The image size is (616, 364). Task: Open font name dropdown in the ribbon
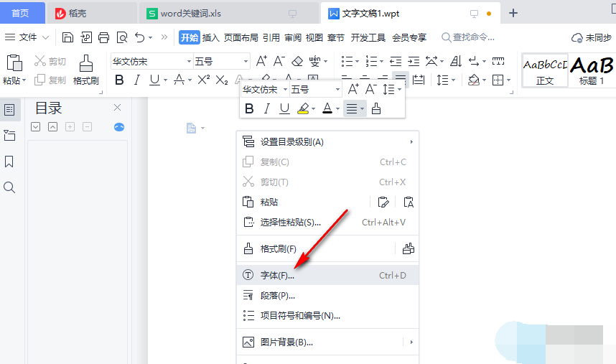(189, 62)
